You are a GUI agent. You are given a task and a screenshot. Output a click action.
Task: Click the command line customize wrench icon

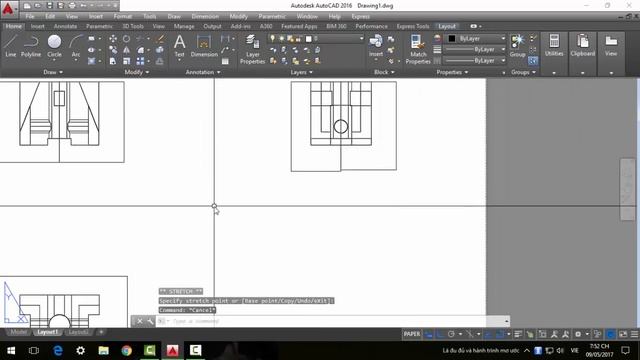(150, 321)
